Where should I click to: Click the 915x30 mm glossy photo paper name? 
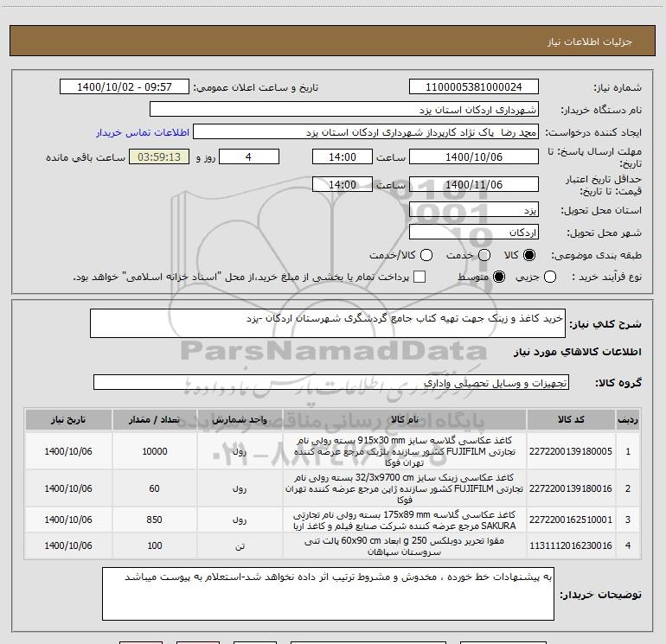(x=405, y=451)
